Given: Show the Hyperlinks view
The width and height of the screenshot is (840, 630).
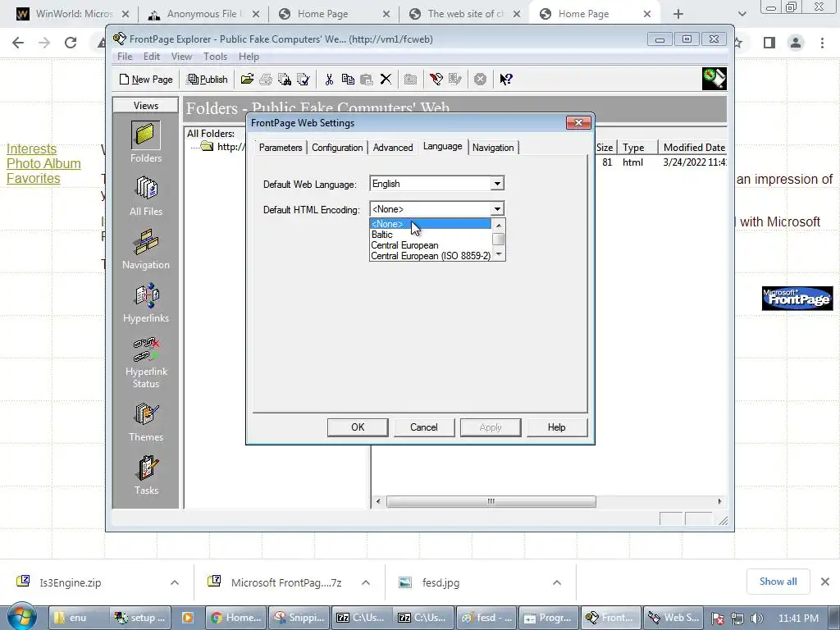Looking at the screenshot, I should pyautogui.click(x=145, y=303).
